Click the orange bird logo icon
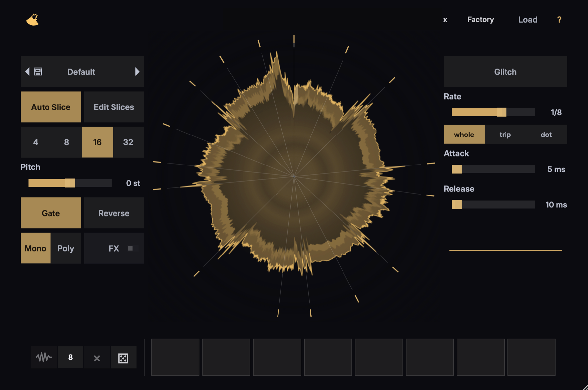The width and height of the screenshot is (588, 390). 33,20
